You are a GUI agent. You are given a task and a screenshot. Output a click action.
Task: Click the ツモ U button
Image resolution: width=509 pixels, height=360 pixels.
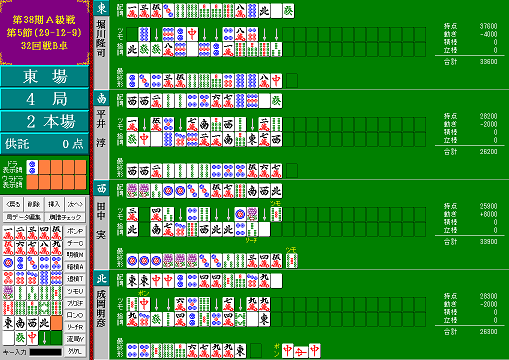tap(75, 291)
